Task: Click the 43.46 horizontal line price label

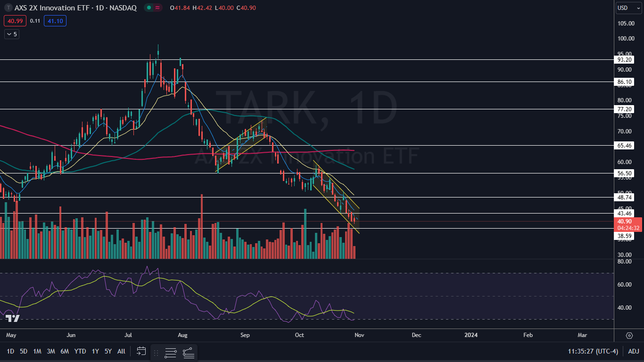Action: pos(625,214)
